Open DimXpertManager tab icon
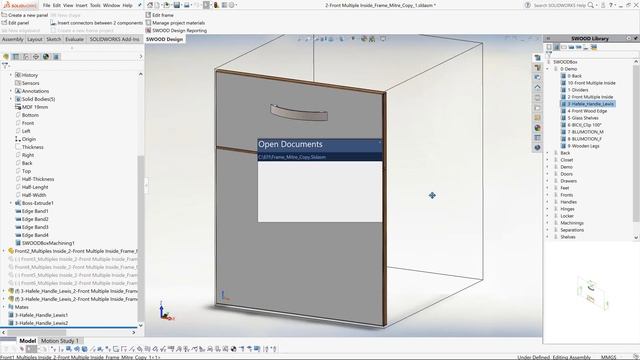The image size is (640, 360). [x=36, y=57]
